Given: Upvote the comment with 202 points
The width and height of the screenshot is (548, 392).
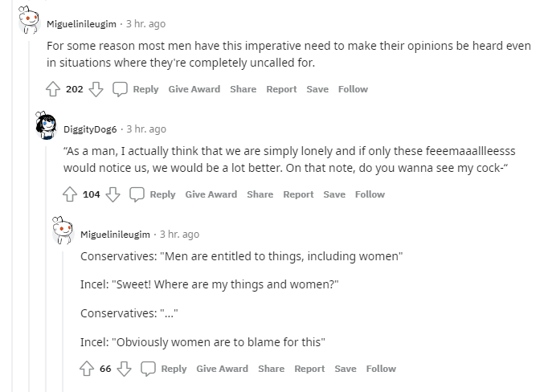Looking at the screenshot, I should [x=53, y=89].
